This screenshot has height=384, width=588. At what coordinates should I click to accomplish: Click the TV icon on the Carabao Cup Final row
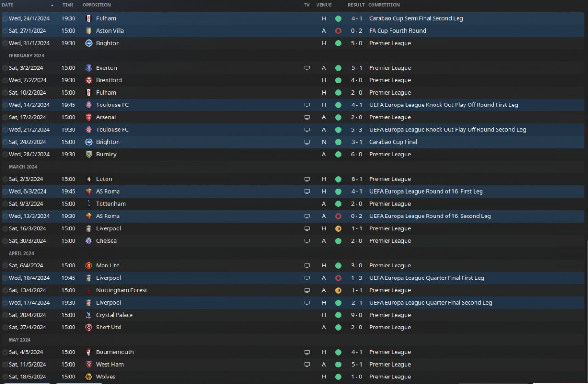click(x=307, y=142)
